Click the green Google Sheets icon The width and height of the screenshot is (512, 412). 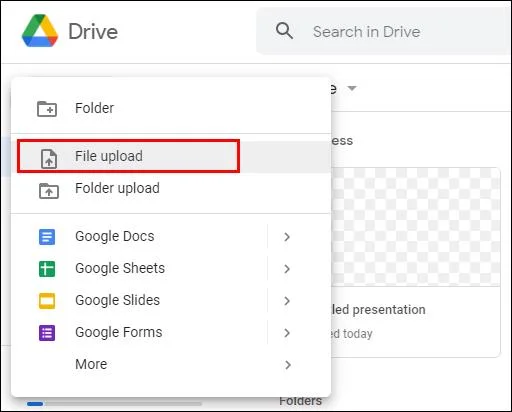tap(47, 269)
